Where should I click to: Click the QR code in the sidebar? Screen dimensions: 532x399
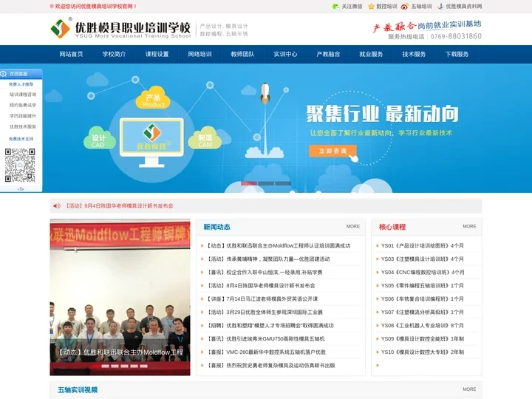(20, 166)
